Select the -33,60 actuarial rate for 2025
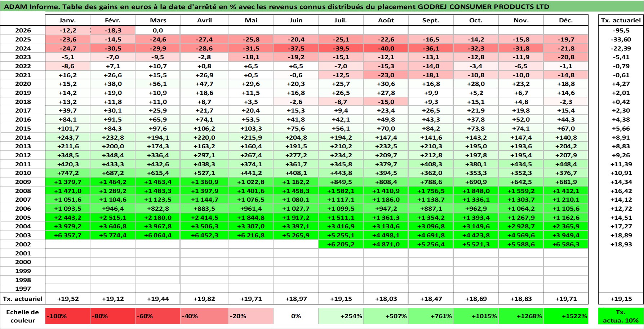This screenshot has width=644, height=329. click(x=621, y=39)
